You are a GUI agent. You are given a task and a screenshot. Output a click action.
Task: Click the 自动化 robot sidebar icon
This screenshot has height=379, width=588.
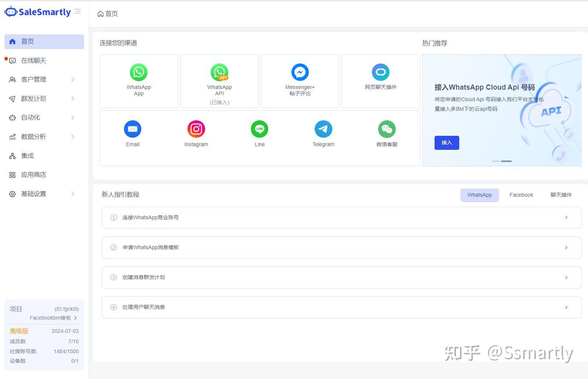[x=12, y=118]
